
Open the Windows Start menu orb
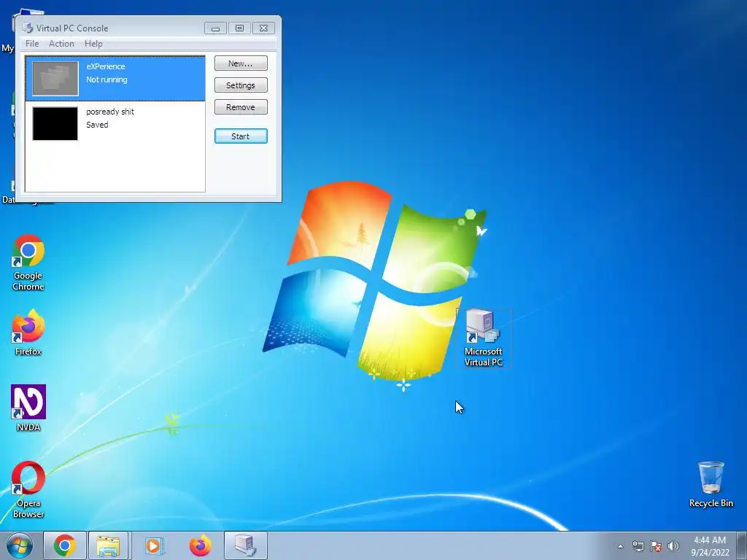pyautogui.click(x=20, y=545)
